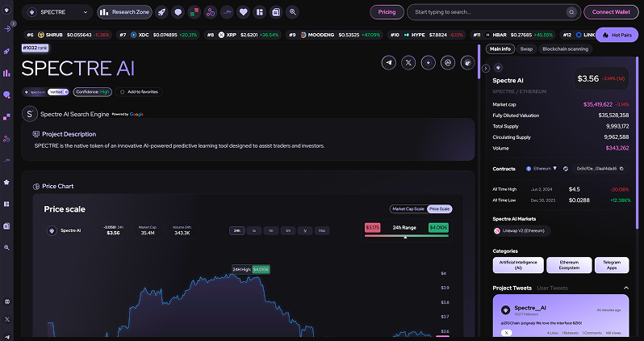This screenshot has height=341, width=644.
Task: Select the 24h chart timeframe
Action: [x=237, y=231]
